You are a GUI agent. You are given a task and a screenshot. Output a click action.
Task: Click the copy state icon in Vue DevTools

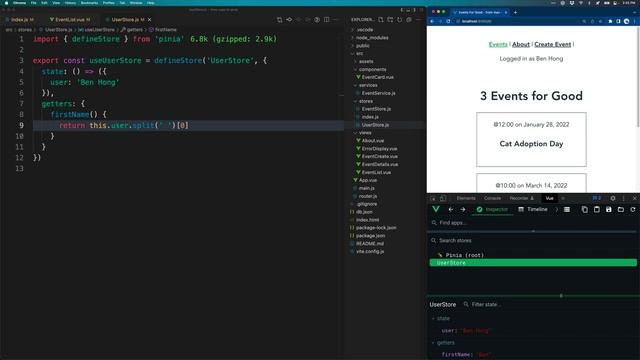[584, 209]
